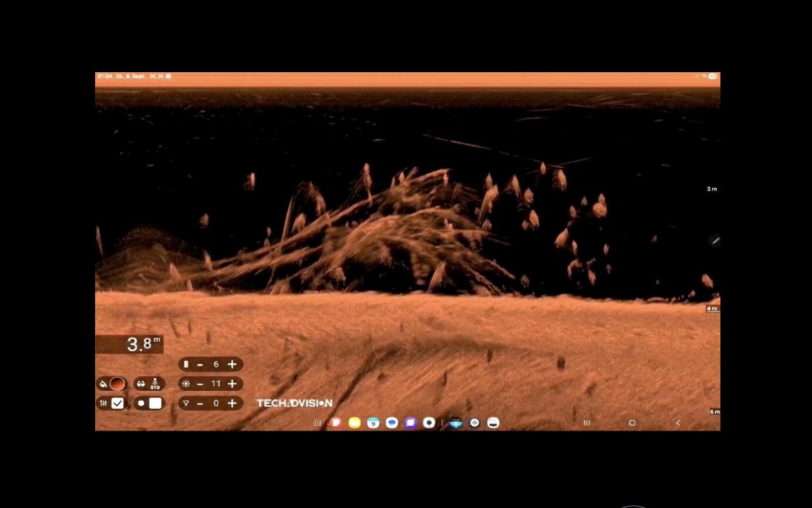Open the Android app drawer grid
This screenshot has height=508, width=812.
318,423
